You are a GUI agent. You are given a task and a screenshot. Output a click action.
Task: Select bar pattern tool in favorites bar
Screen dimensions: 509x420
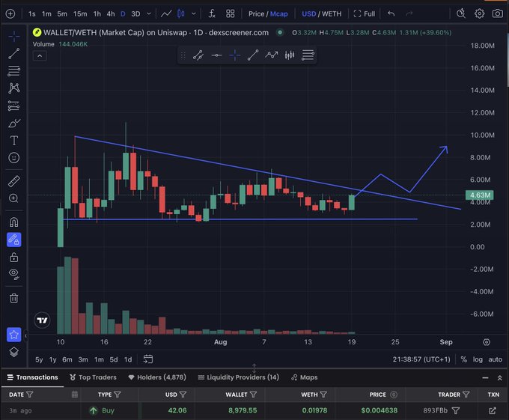(x=290, y=55)
